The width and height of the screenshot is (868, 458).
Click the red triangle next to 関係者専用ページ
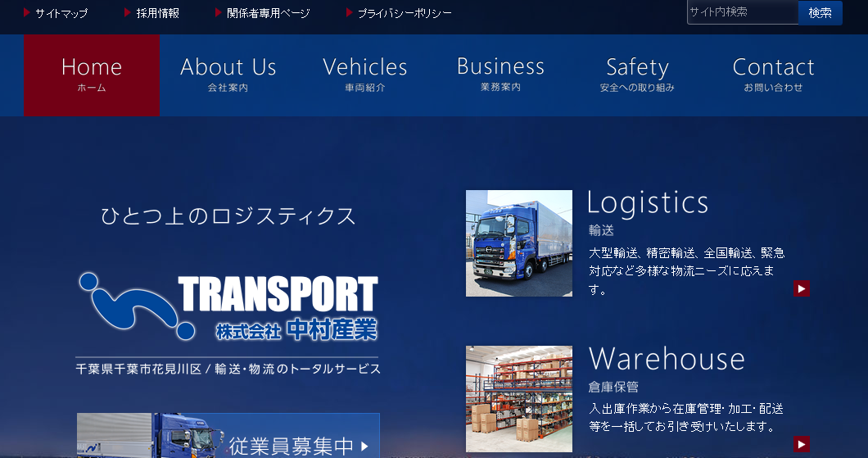click(219, 13)
